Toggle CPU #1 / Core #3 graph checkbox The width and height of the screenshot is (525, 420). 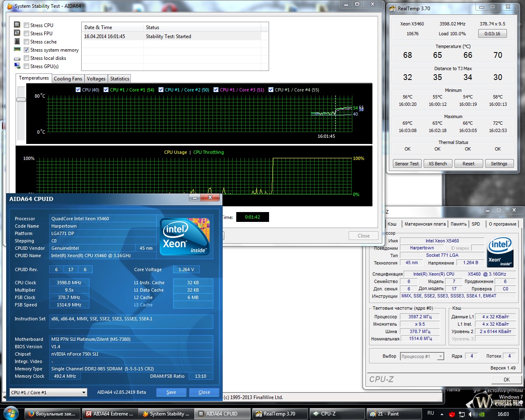point(216,90)
